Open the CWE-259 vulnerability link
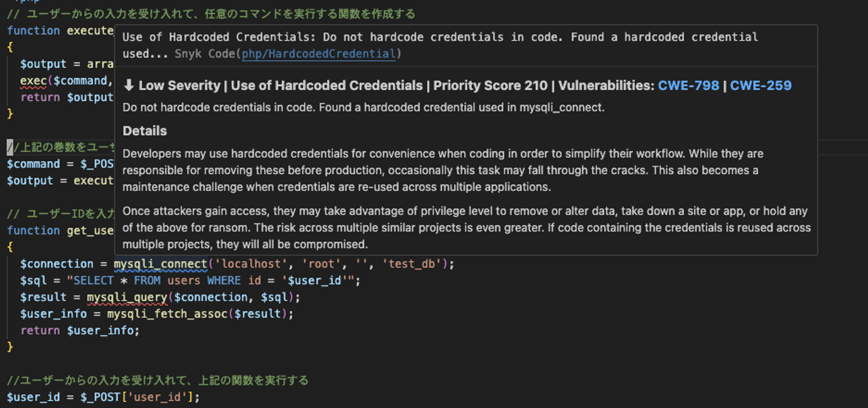868x408 pixels. pos(760,85)
